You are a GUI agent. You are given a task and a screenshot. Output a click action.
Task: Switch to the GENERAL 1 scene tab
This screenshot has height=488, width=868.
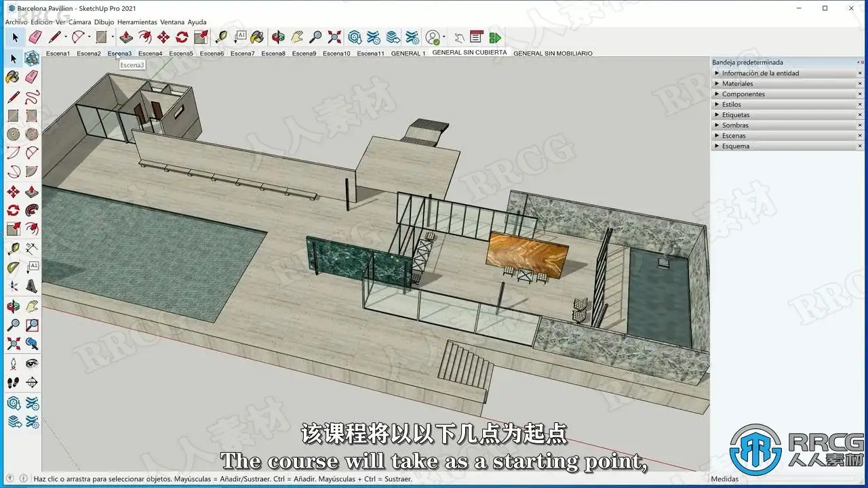408,54
